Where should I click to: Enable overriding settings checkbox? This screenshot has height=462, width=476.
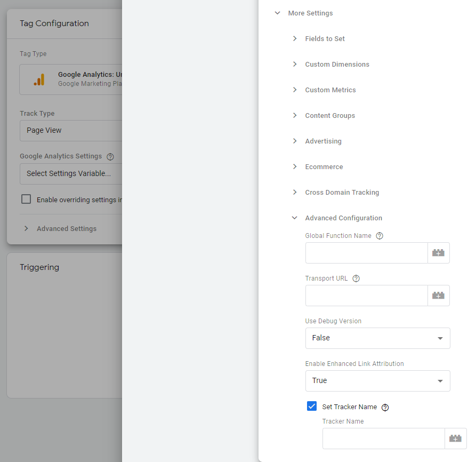(26, 200)
